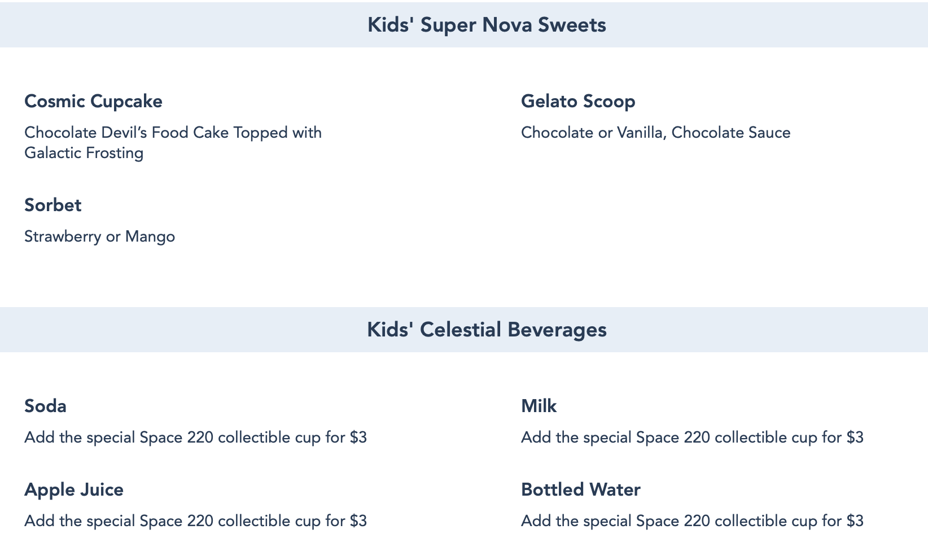
Task: Click the Chocolate or Vanilla gelato description
Action: (655, 133)
